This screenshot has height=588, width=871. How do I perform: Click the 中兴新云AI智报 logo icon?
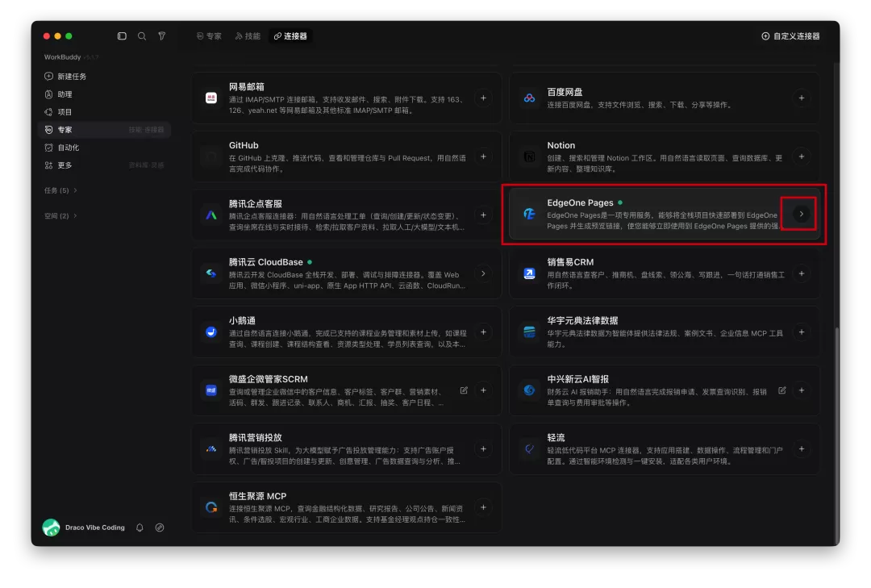click(529, 390)
